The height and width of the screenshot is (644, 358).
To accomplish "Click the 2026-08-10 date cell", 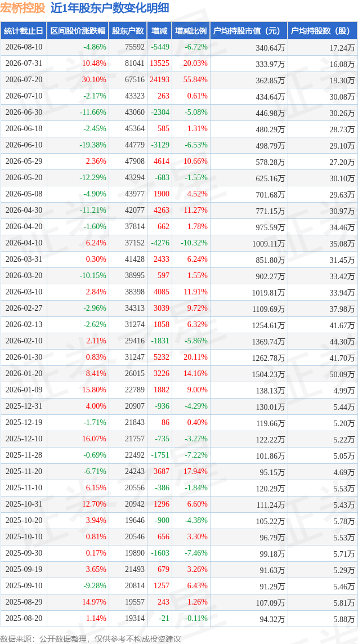I will point(24,47).
